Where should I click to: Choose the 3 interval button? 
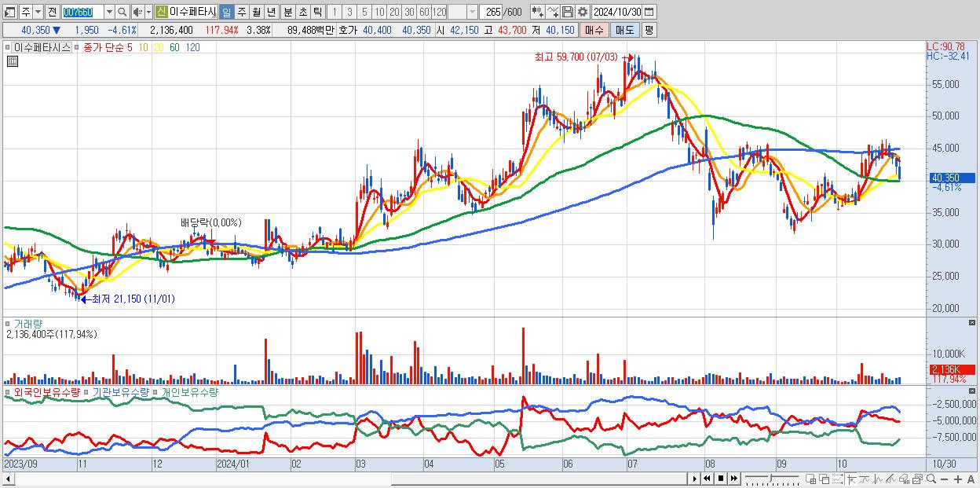pyautogui.click(x=349, y=12)
